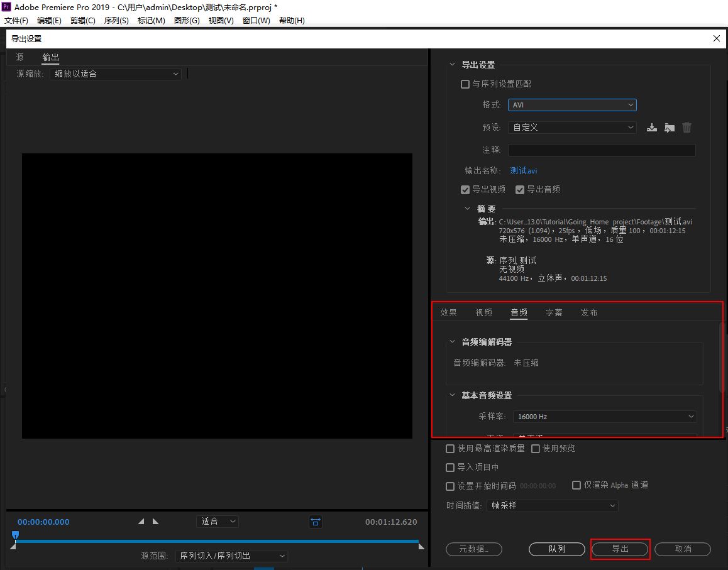Open source range dropdown
Viewport: 728px width, 570px height.
point(231,556)
